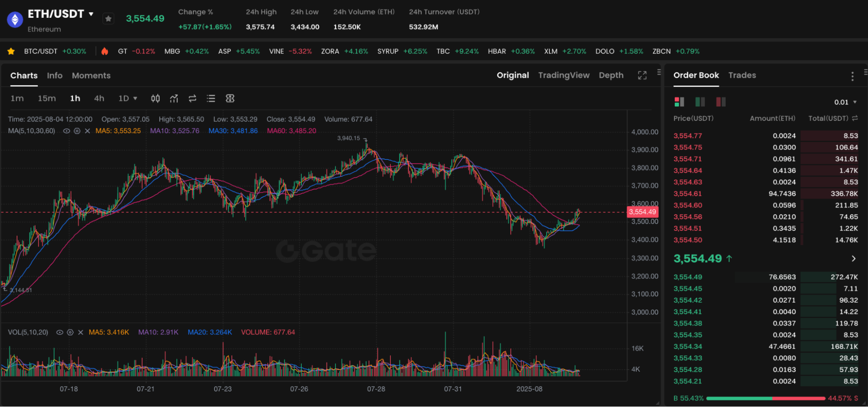Viewport: 868px width, 407px height.
Task: Click the 3,554.49 current price label on axis
Action: click(x=643, y=212)
